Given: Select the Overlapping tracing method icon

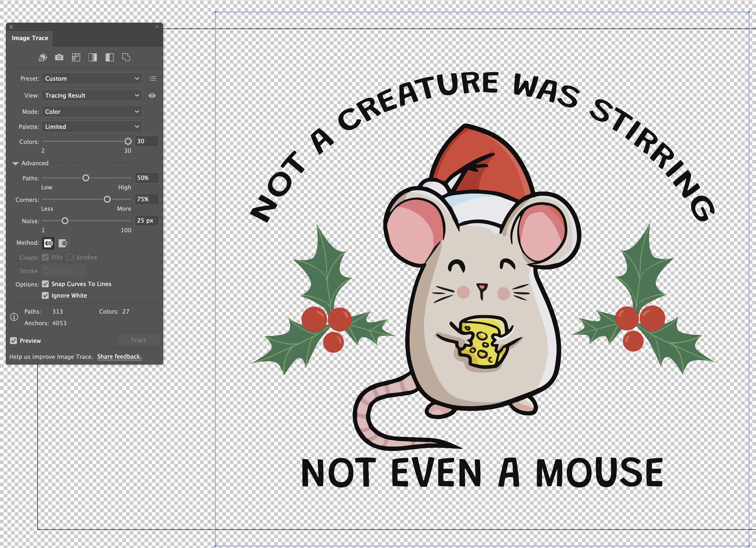Looking at the screenshot, I should click(63, 243).
